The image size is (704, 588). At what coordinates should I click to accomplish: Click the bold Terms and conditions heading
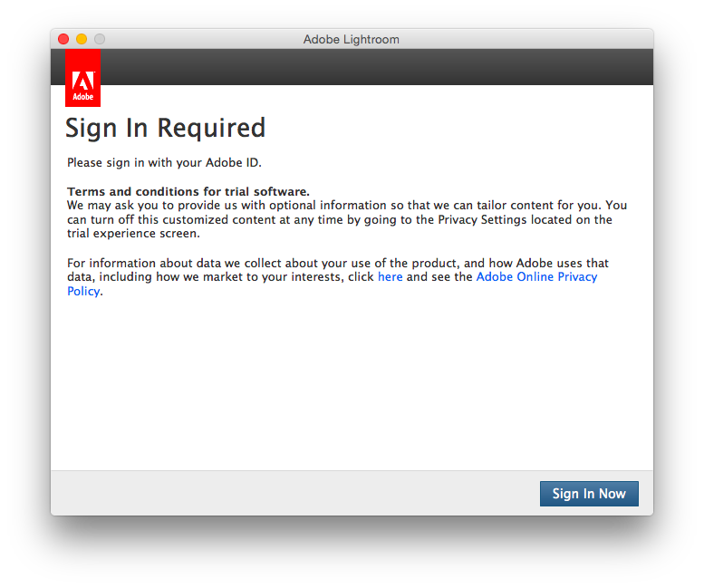(188, 192)
